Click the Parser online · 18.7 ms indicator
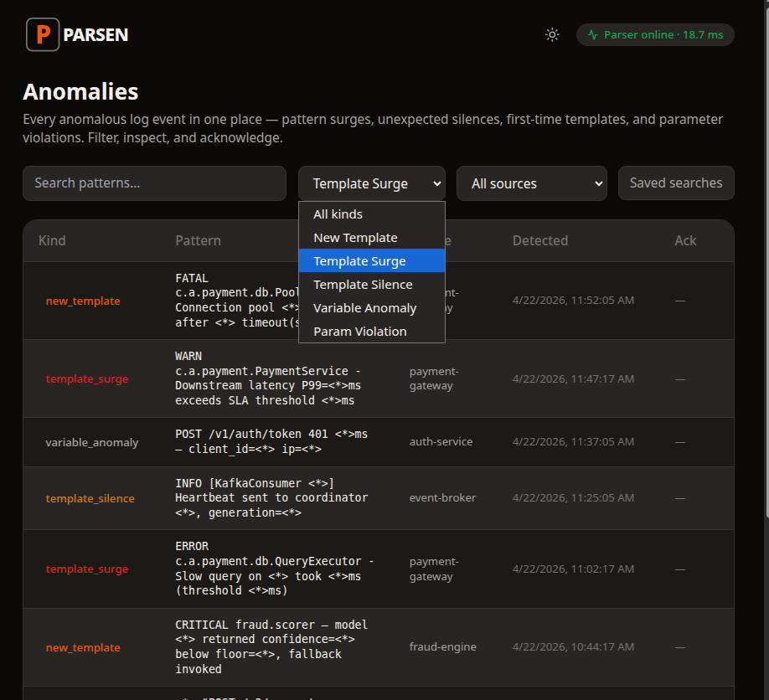This screenshot has height=700, width=769. click(655, 34)
